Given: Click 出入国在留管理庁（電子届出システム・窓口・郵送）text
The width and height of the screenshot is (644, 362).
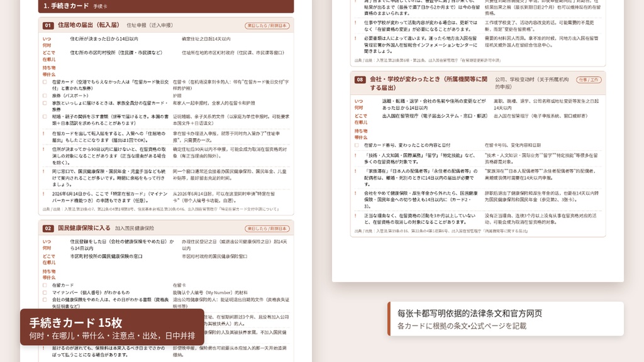Looking at the screenshot, I should click(x=435, y=116).
